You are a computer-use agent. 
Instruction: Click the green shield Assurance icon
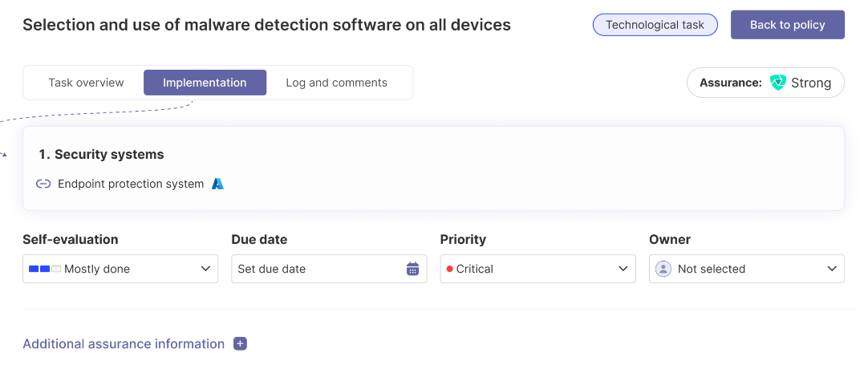(x=777, y=83)
